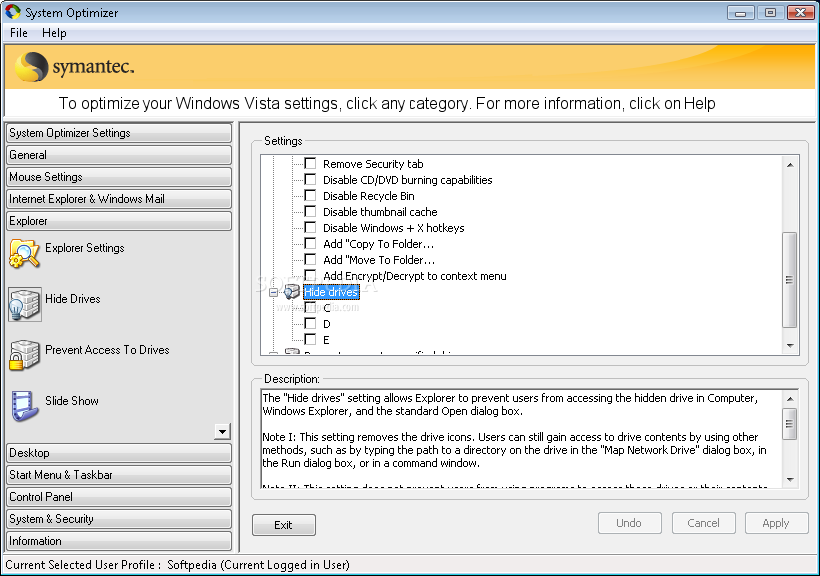Click the Undo button

point(630,523)
